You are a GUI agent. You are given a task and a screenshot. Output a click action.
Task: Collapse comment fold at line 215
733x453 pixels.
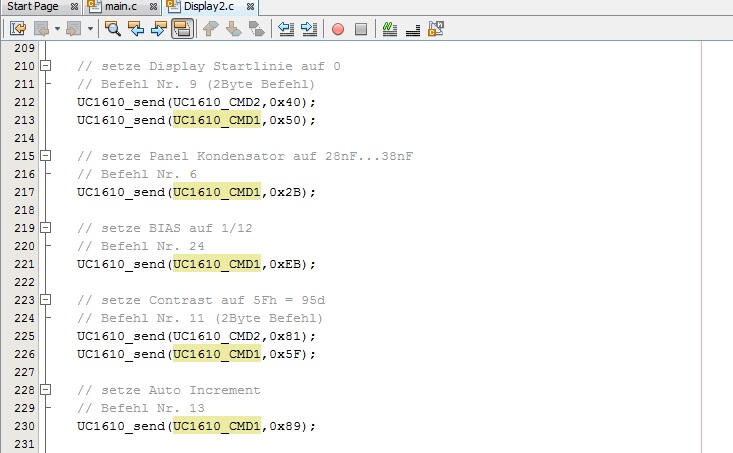(x=45, y=156)
